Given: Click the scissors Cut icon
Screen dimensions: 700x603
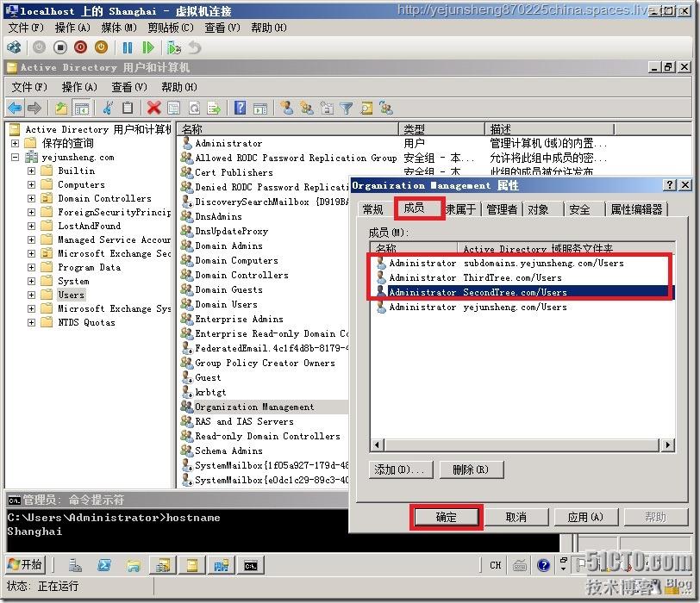Looking at the screenshot, I should tap(108, 108).
